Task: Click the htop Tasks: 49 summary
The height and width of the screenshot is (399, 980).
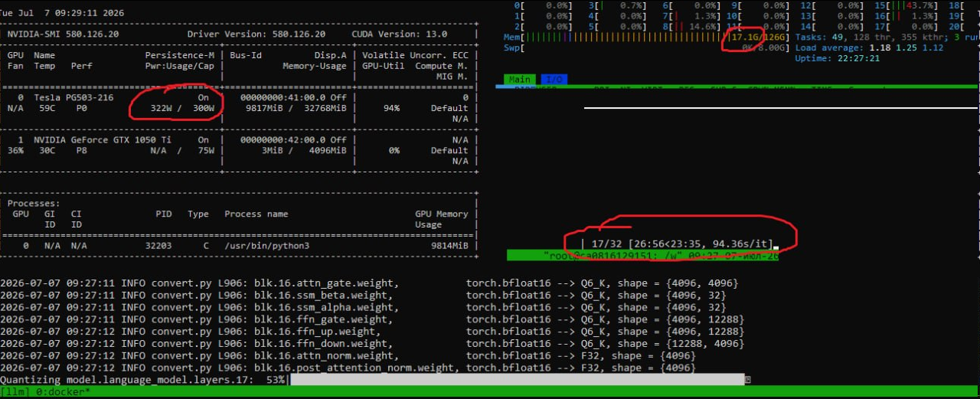Action: pos(819,37)
